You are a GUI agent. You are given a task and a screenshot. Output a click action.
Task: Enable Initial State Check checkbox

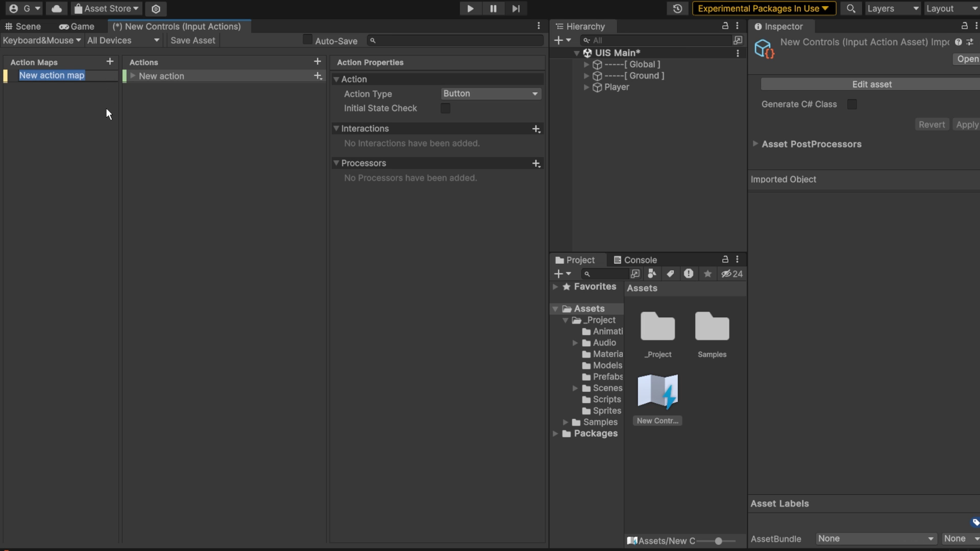[x=446, y=108]
